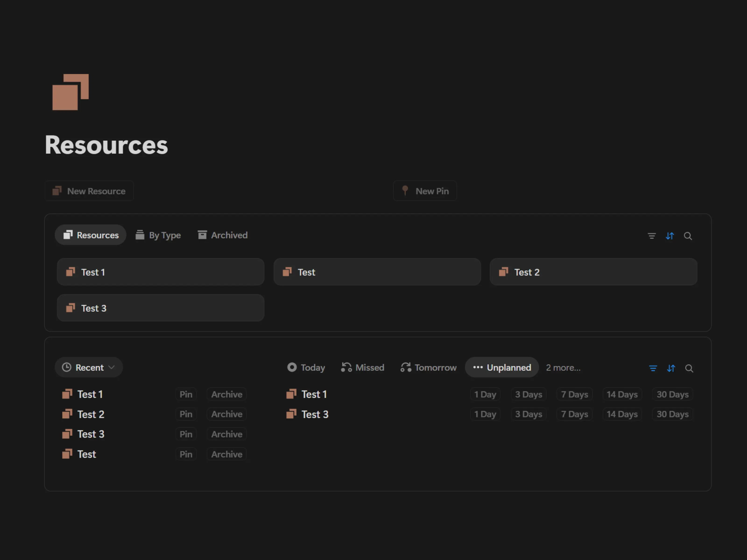
Task: Pin the Test 2 resource in Recent list
Action: coord(186,414)
